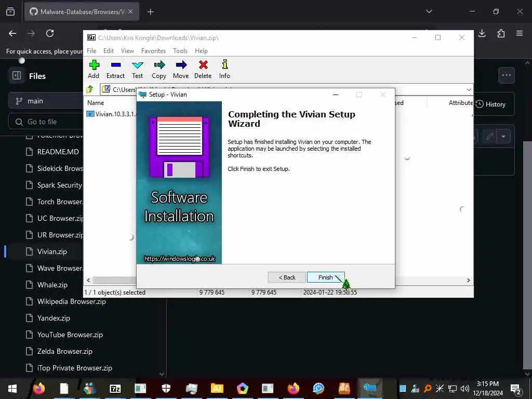This screenshot has width=532, height=399.
Task: Open the Favorites menu in 7-Zip
Action: coord(153,51)
